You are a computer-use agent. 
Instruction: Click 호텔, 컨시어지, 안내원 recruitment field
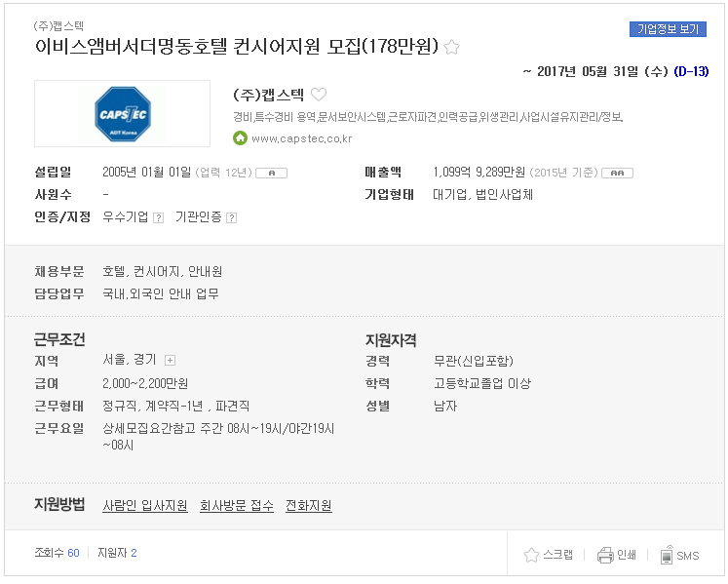[x=163, y=271]
